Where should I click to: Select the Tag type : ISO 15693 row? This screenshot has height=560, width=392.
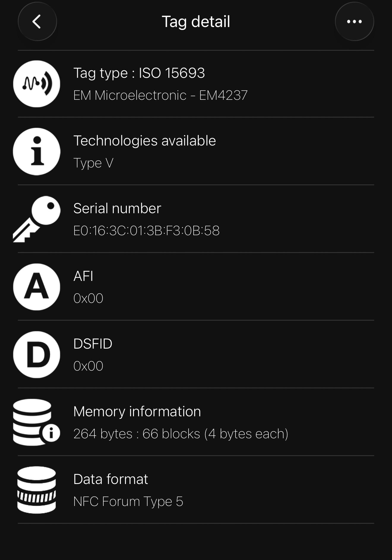pos(196,84)
